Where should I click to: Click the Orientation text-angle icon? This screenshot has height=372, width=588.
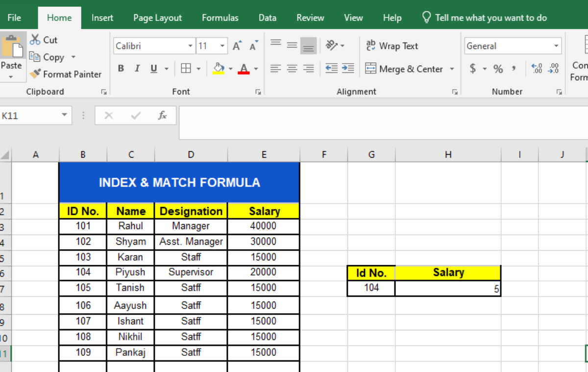tap(332, 46)
